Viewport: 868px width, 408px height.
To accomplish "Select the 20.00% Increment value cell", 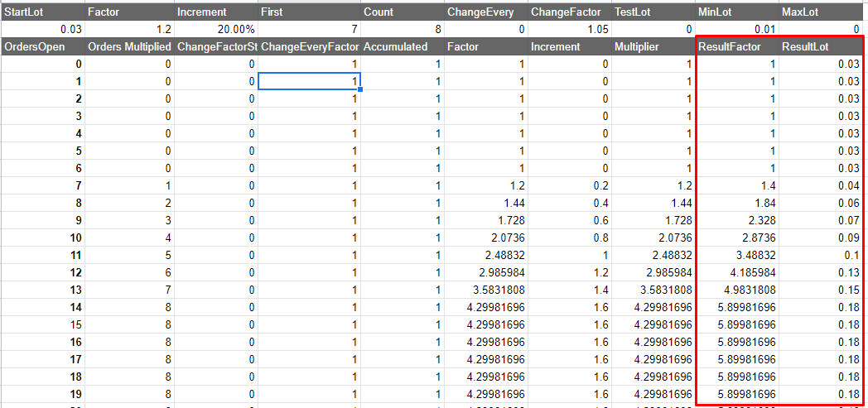I will 216,29.
